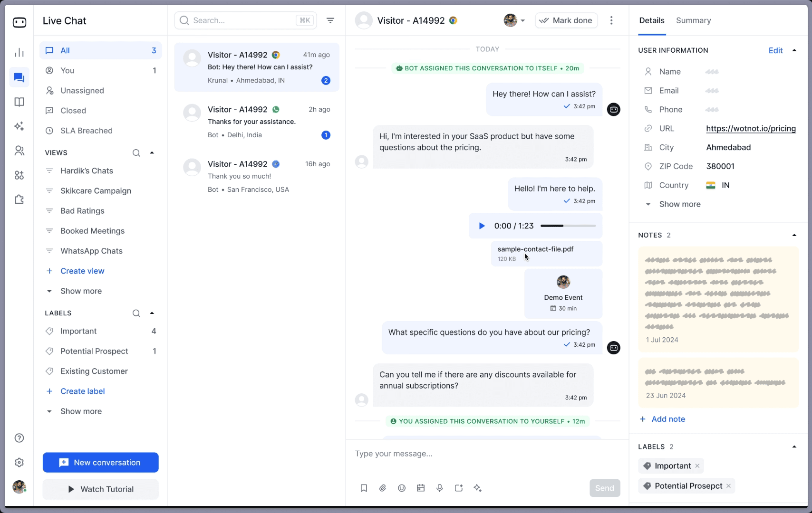Open the emoji picker icon
The height and width of the screenshot is (513, 812).
click(x=402, y=488)
